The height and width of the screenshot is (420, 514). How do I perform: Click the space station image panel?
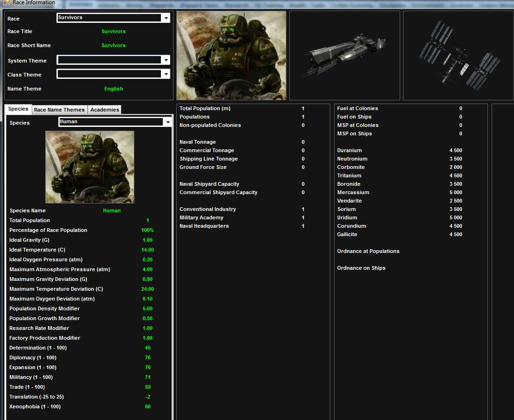(458, 56)
